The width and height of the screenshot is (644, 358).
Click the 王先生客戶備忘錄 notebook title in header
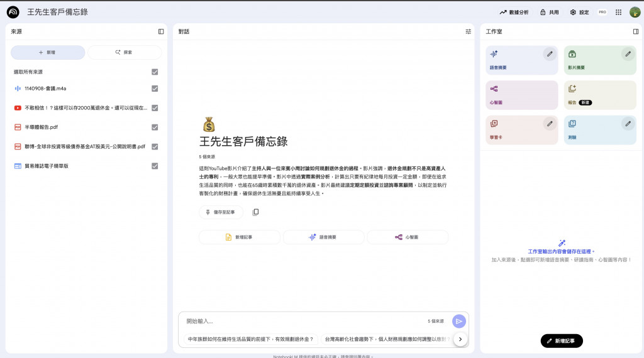(x=57, y=13)
